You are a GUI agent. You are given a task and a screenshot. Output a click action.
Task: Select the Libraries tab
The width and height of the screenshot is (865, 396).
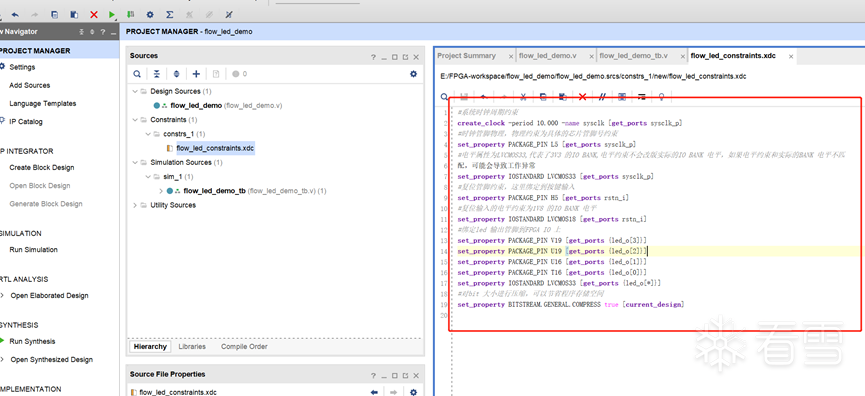192,346
